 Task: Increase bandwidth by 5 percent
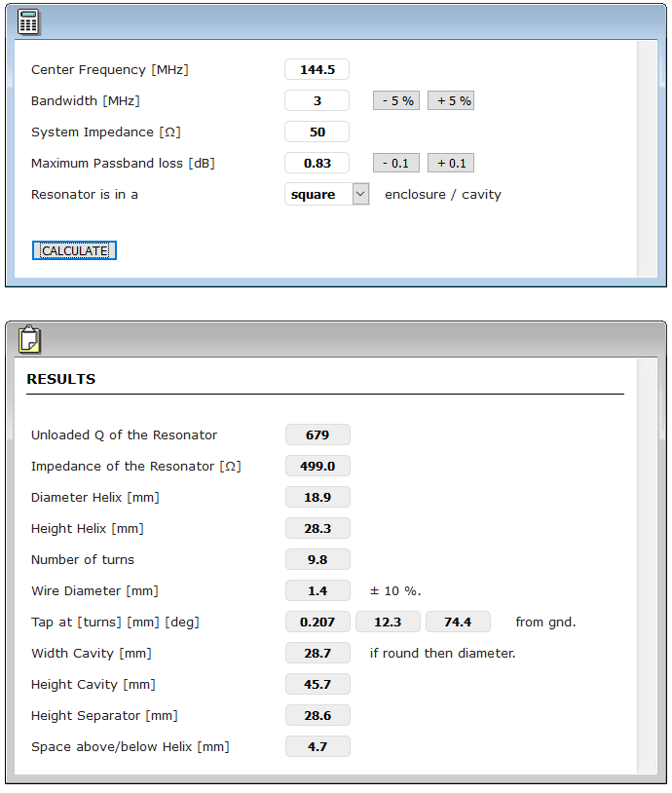(451, 100)
